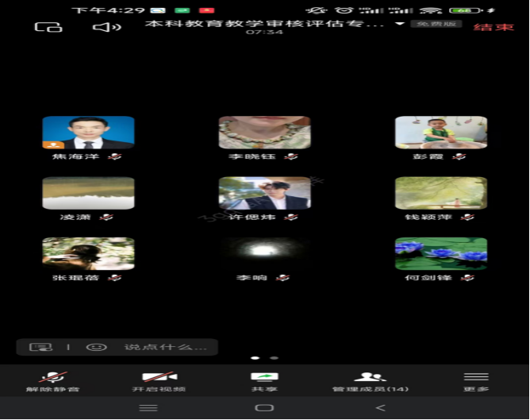Click the 说点什么 chat input field

click(165, 347)
